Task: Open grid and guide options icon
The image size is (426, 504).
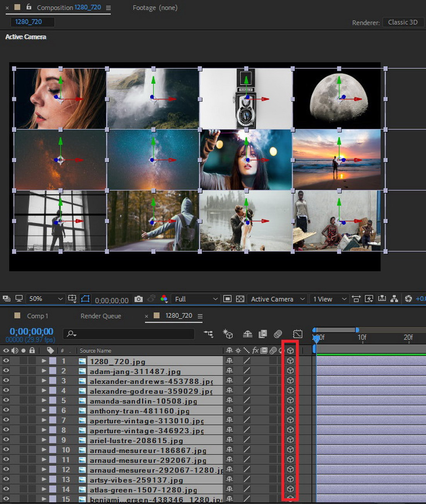Action: (x=72, y=299)
